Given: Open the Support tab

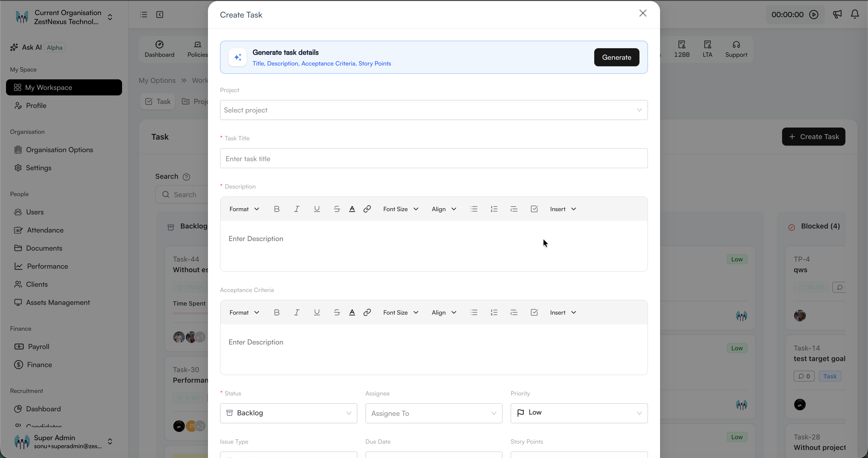Looking at the screenshot, I should 736,49.
